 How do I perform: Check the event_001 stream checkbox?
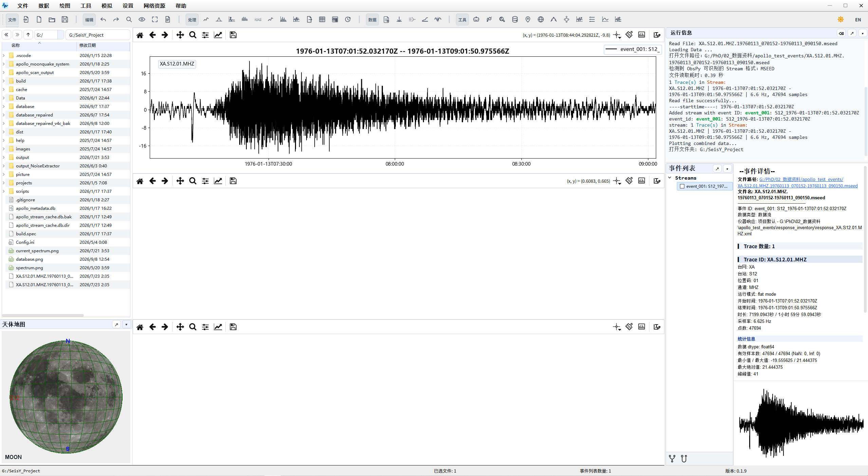[682, 186]
